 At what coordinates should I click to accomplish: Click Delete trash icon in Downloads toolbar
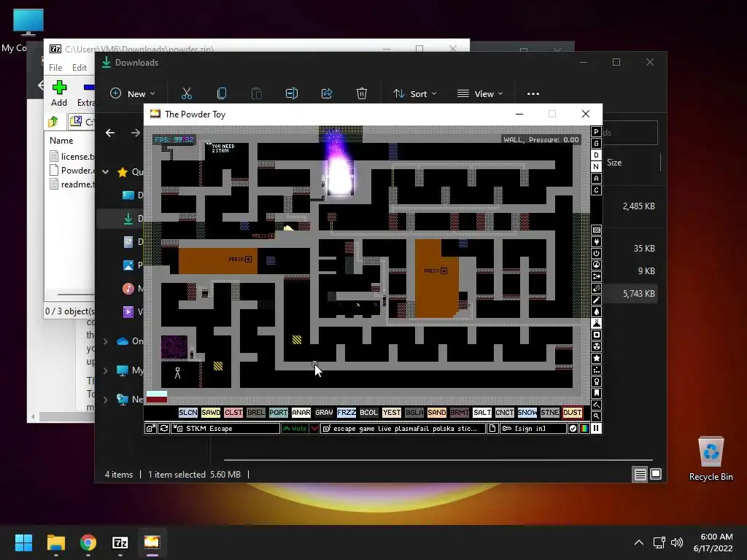(362, 93)
